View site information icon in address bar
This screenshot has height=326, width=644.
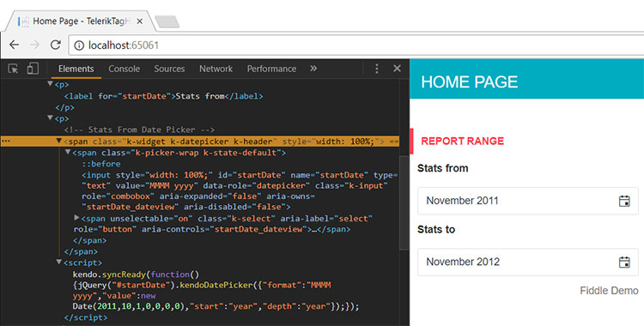pyautogui.click(x=79, y=45)
